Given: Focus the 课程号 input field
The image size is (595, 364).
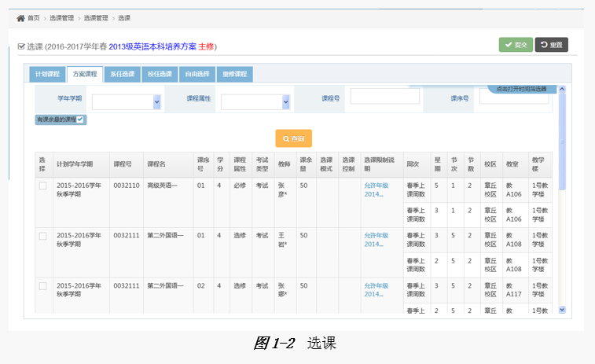Looking at the screenshot, I should [385, 97].
